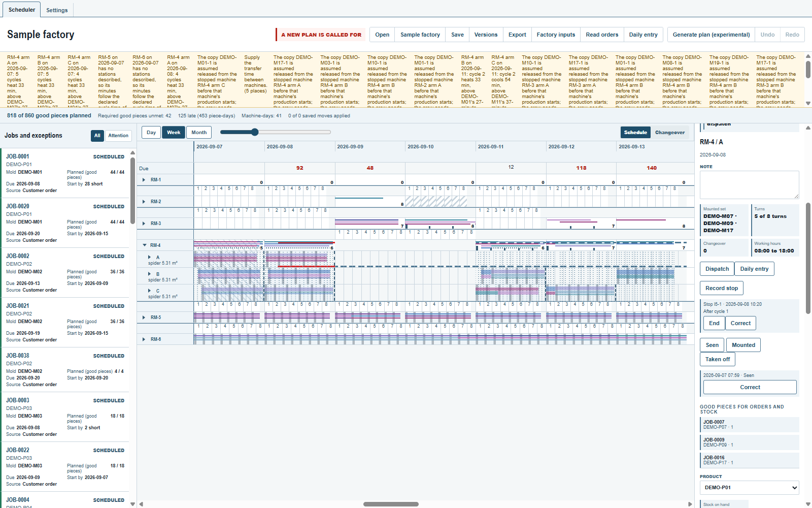The height and width of the screenshot is (508, 812).
Task: Switch to Week view
Action: [174, 133]
